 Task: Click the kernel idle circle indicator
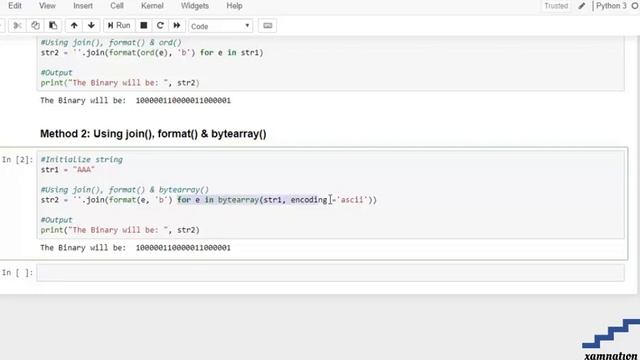pos(635,6)
